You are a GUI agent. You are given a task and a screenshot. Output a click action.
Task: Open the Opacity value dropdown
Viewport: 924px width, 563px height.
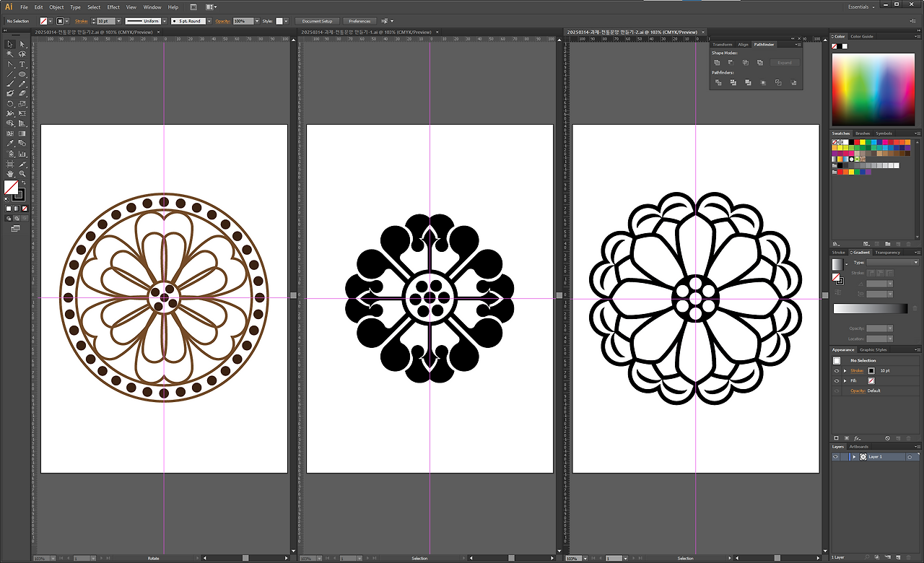click(257, 21)
